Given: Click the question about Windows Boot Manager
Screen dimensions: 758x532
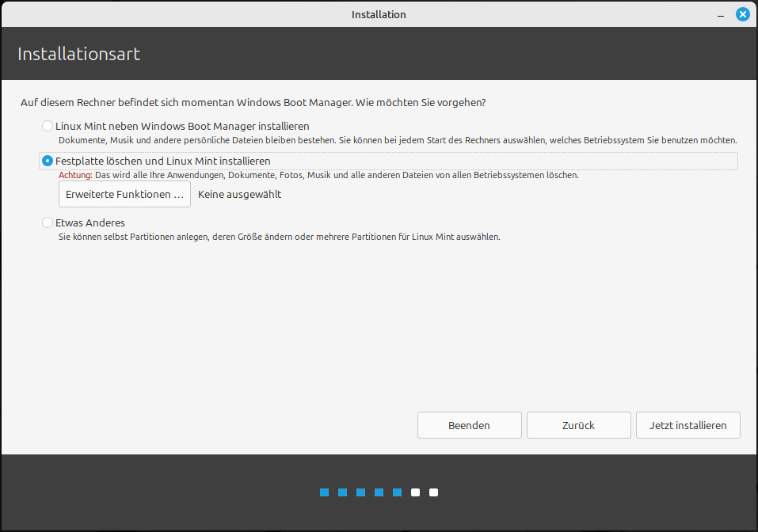Looking at the screenshot, I should tap(253, 102).
